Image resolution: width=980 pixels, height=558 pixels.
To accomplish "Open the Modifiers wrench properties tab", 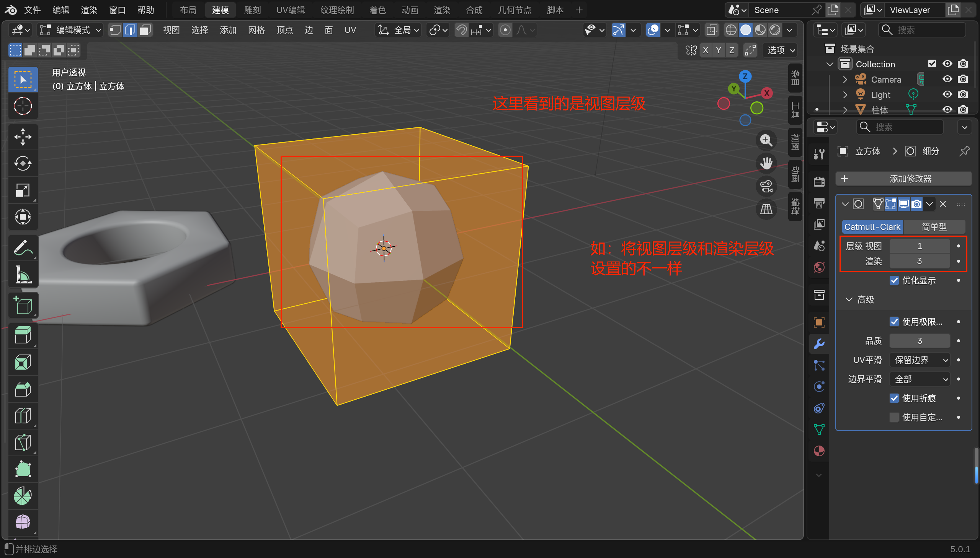I will [x=819, y=344].
